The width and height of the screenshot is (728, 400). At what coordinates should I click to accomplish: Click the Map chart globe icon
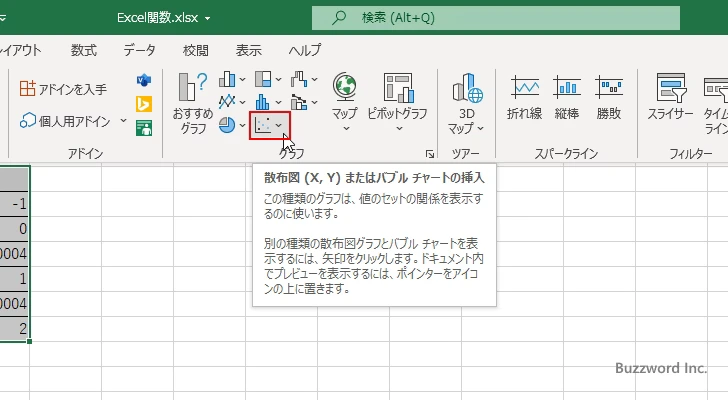344,88
